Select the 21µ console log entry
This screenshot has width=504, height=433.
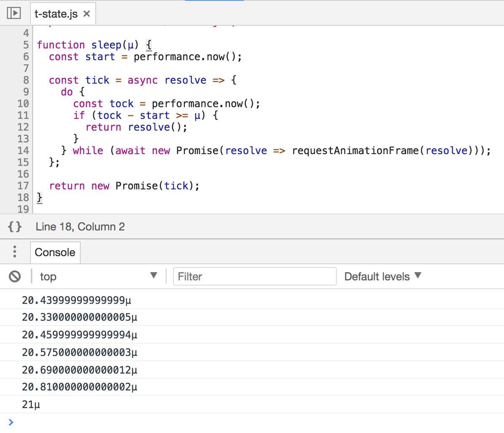[x=31, y=405]
